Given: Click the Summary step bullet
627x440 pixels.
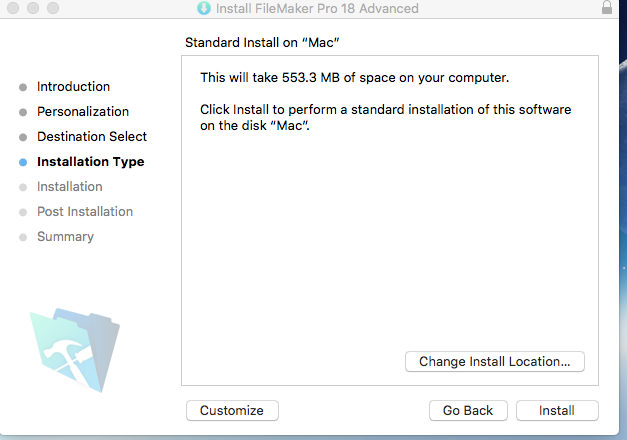Looking at the screenshot, I should click(x=23, y=238).
